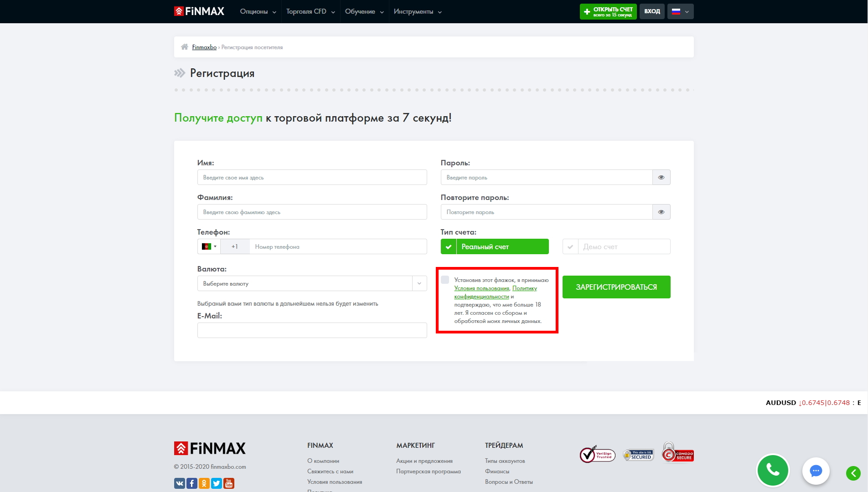
Task: Click the green phone call button
Action: pos(773,470)
